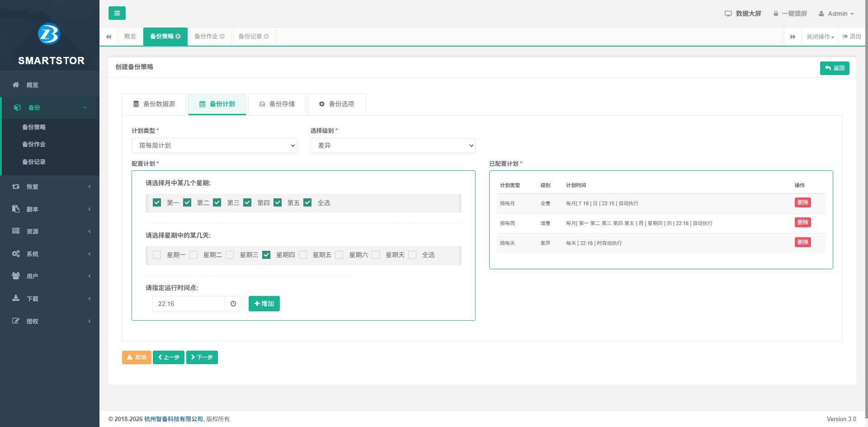The image size is (868, 427).
Task: Click the home icon beside 概览 in sidebar
Action: coord(16,84)
